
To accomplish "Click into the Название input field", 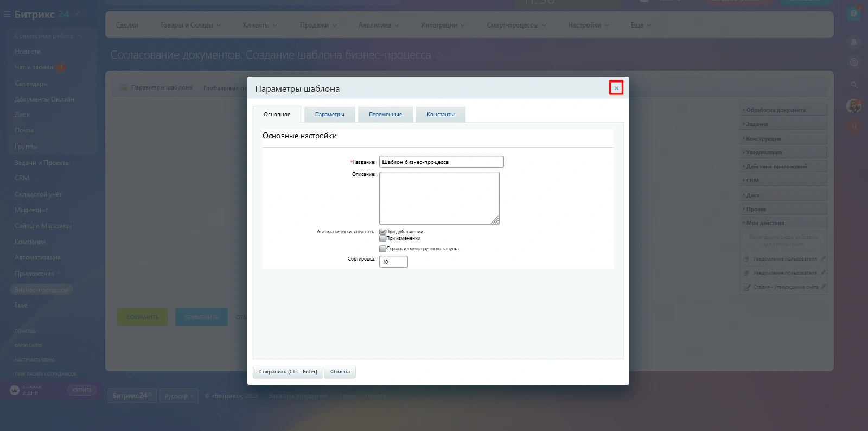I will [441, 162].
